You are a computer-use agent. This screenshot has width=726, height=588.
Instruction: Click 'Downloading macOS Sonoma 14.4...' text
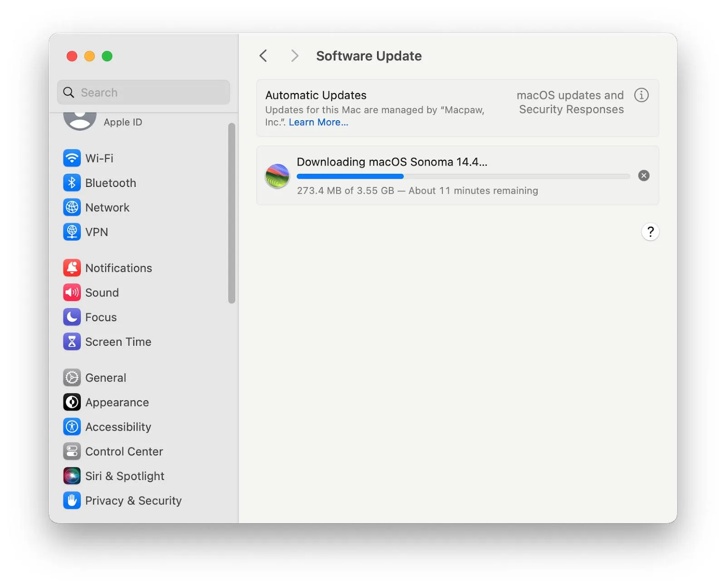392,162
